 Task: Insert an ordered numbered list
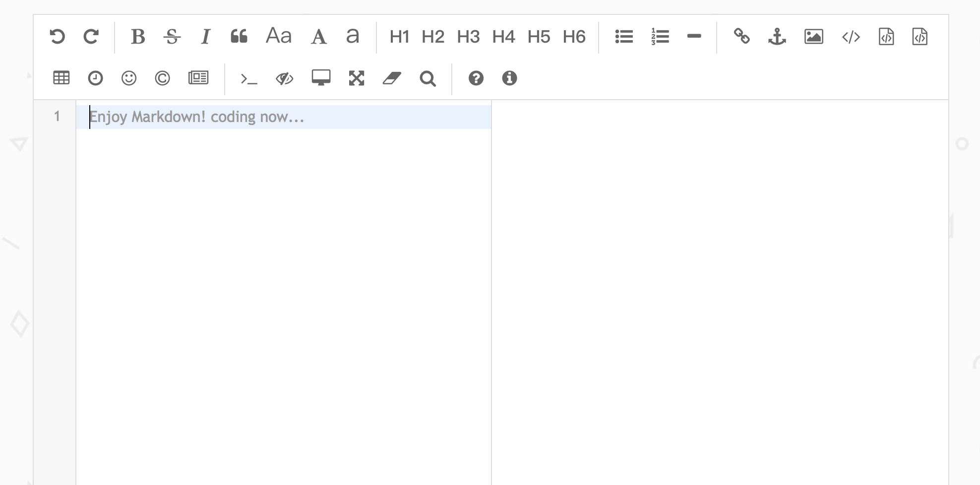660,37
